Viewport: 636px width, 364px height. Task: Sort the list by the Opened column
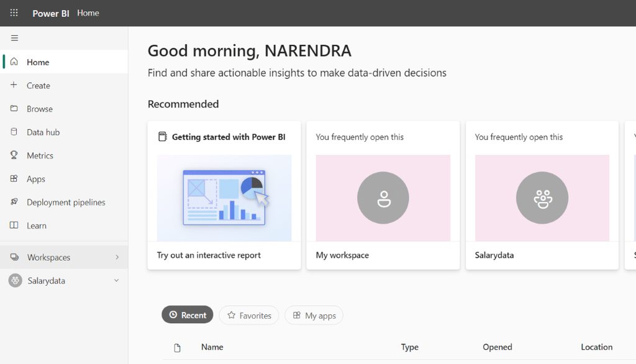(497, 347)
